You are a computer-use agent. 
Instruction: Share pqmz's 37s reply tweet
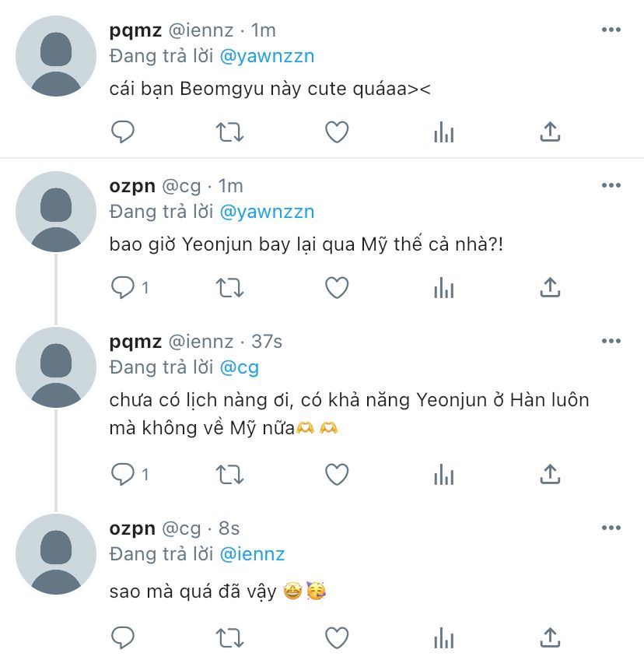[x=550, y=475]
